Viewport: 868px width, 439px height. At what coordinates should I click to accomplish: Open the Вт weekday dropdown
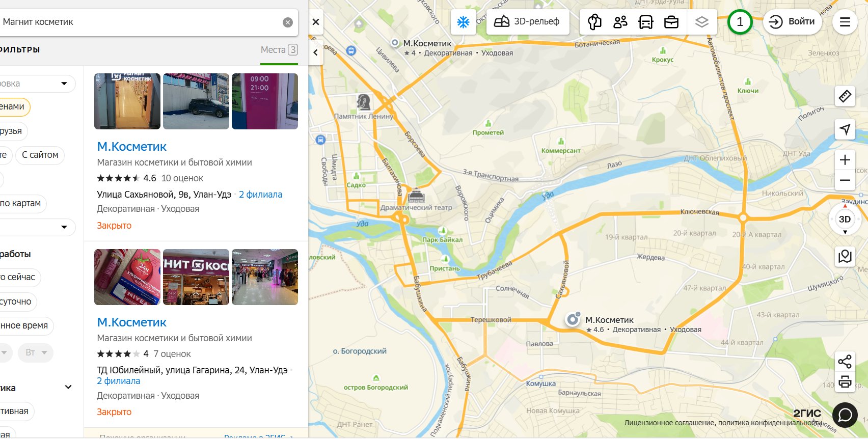(x=36, y=352)
